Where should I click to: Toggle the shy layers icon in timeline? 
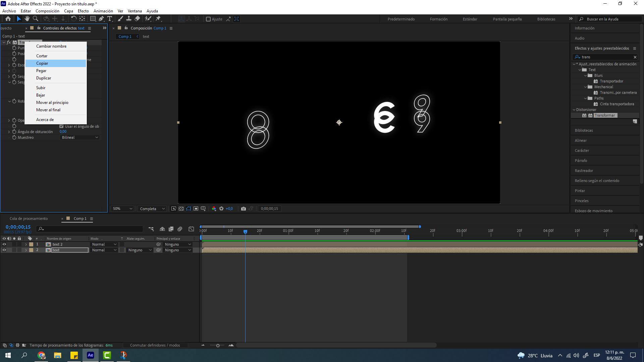[x=162, y=229]
